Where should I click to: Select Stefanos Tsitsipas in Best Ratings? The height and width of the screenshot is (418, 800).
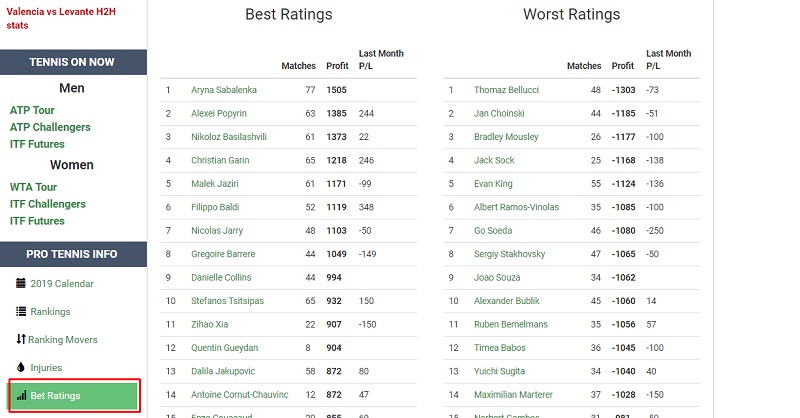227,301
